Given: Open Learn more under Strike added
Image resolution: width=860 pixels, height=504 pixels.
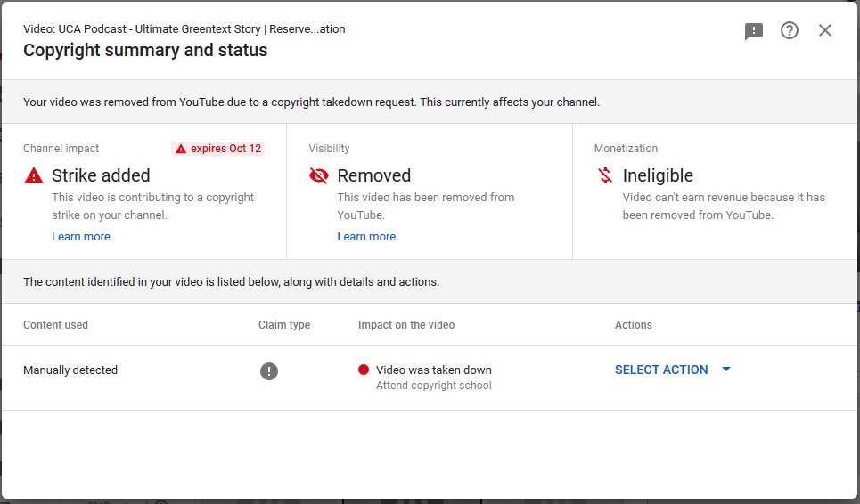Looking at the screenshot, I should coord(80,236).
